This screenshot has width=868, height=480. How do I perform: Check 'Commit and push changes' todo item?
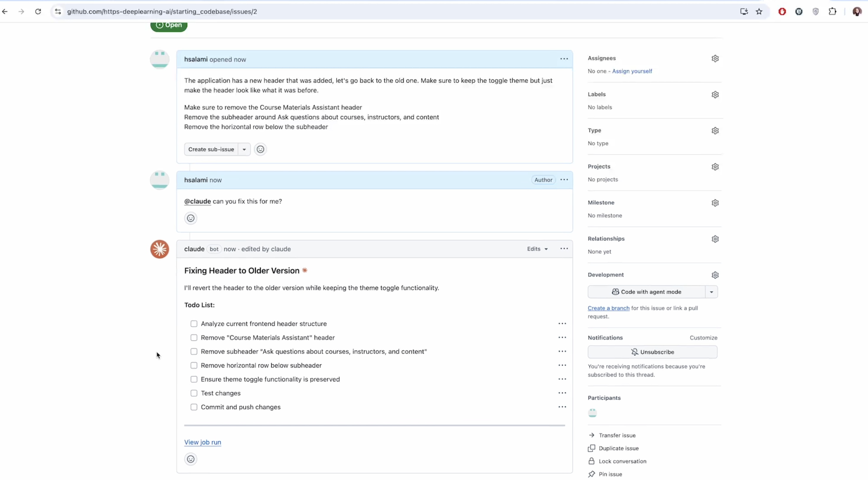pyautogui.click(x=194, y=407)
